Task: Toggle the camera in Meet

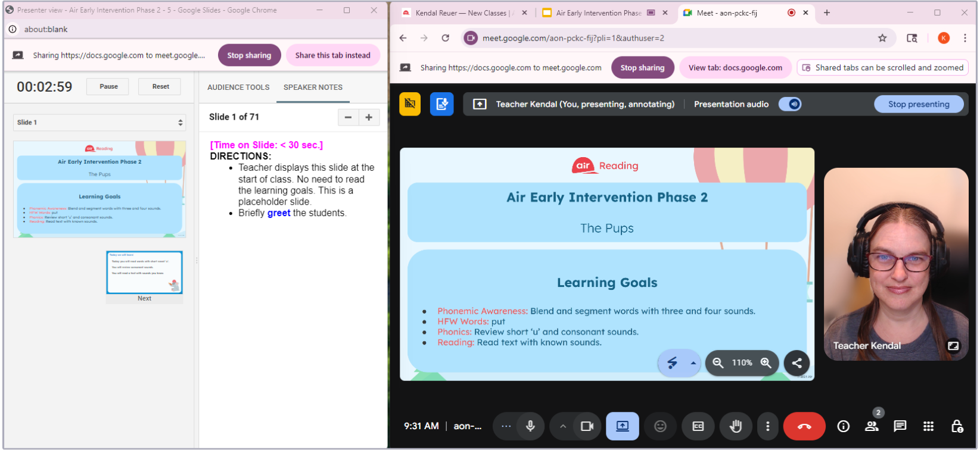Action: [x=587, y=426]
